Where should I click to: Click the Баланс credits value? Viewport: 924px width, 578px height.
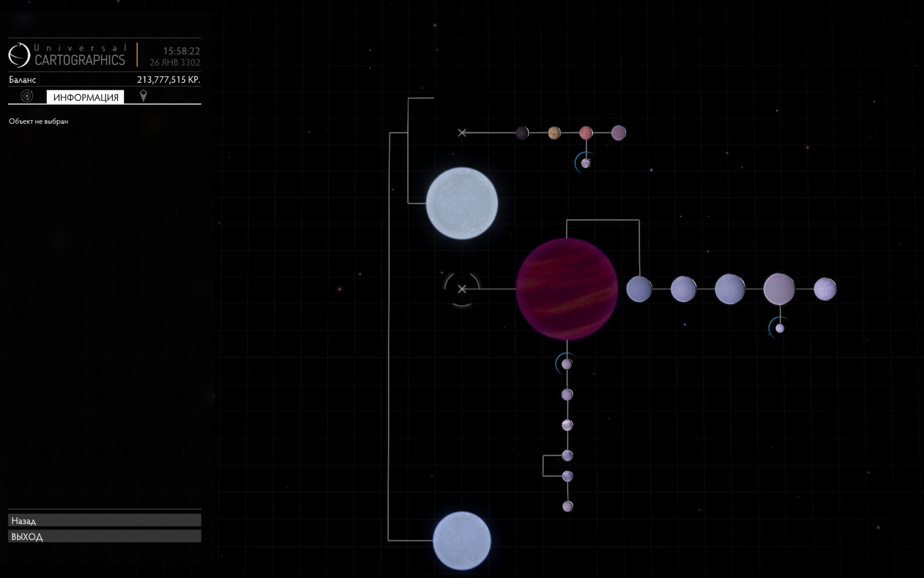(x=168, y=79)
